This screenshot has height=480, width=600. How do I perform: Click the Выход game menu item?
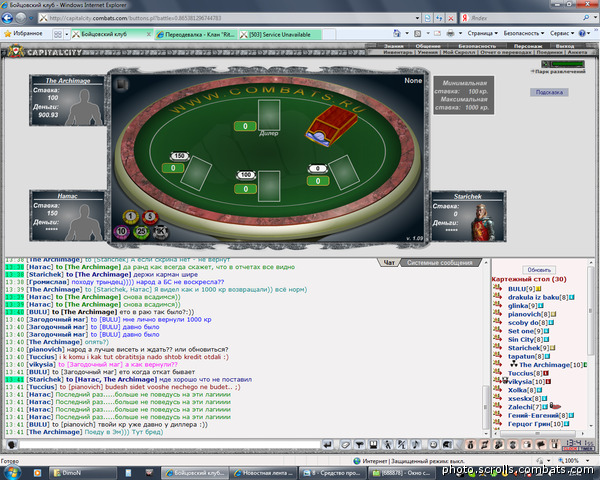click(565, 46)
